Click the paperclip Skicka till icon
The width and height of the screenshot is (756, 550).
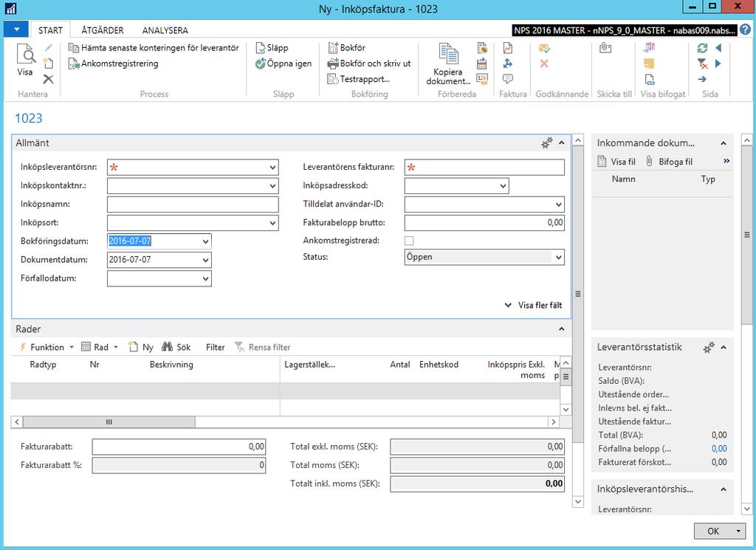[x=605, y=48]
